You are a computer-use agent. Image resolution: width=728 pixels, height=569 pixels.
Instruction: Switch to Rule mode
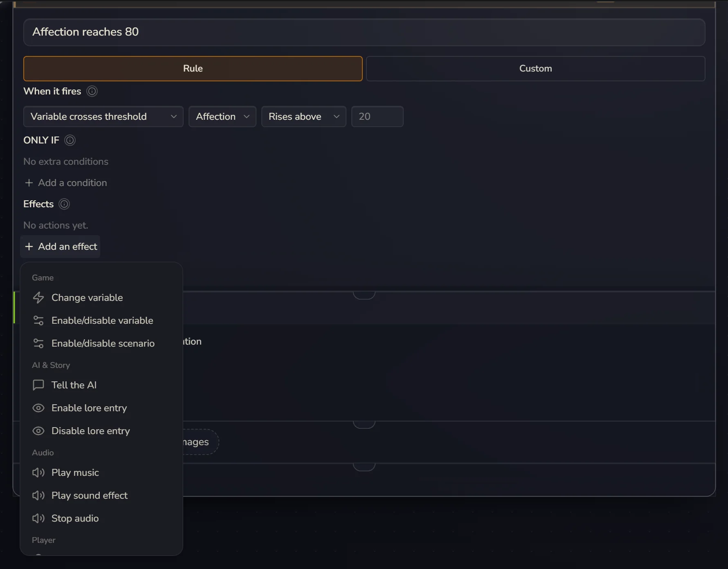193,69
